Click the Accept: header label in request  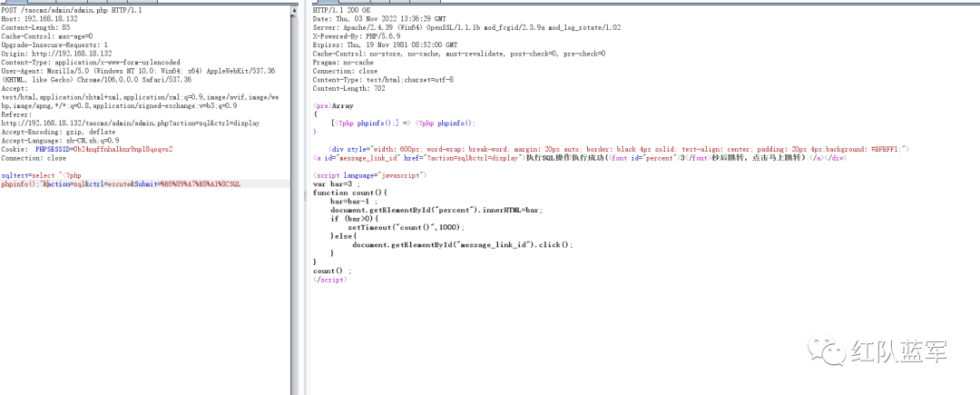[13, 89]
